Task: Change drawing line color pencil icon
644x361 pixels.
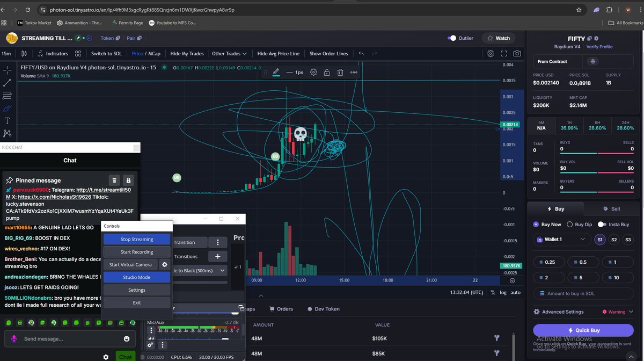Action: pos(276,72)
